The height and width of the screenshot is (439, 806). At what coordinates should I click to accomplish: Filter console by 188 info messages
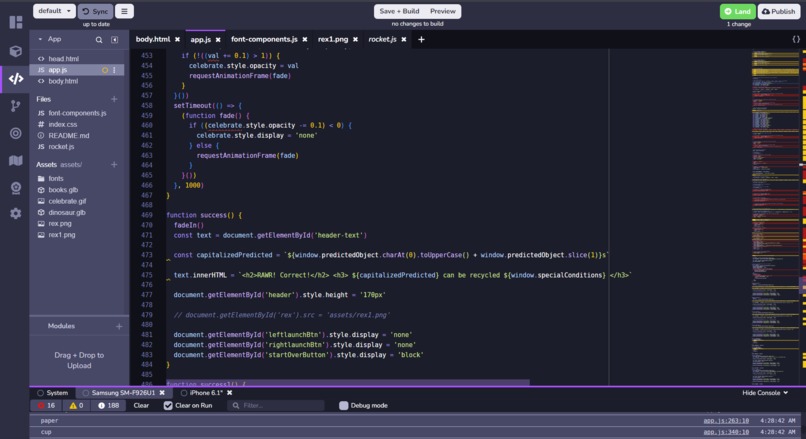click(x=108, y=406)
